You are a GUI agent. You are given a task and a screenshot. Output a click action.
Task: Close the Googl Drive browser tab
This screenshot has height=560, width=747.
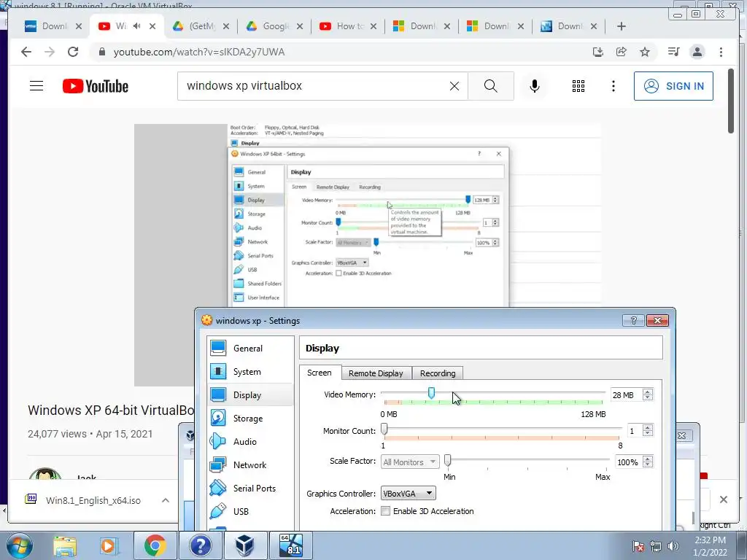(300, 26)
